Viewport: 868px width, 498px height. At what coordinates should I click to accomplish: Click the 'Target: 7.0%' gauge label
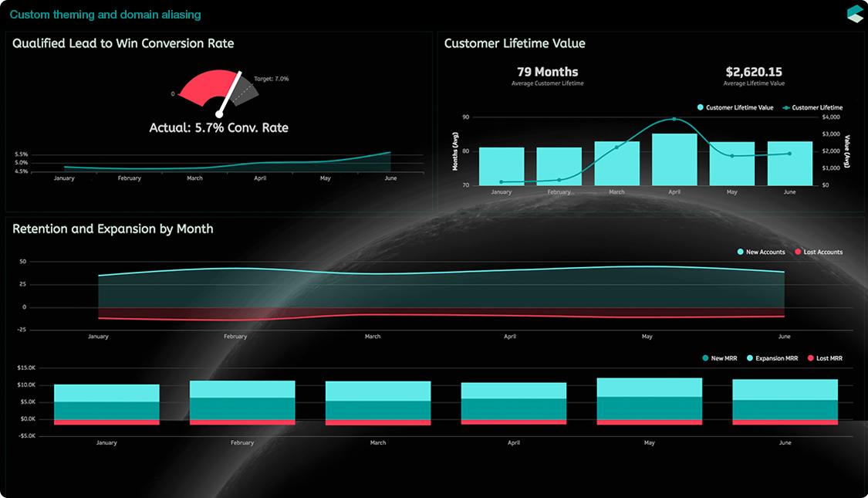pyautogui.click(x=272, y=79)
